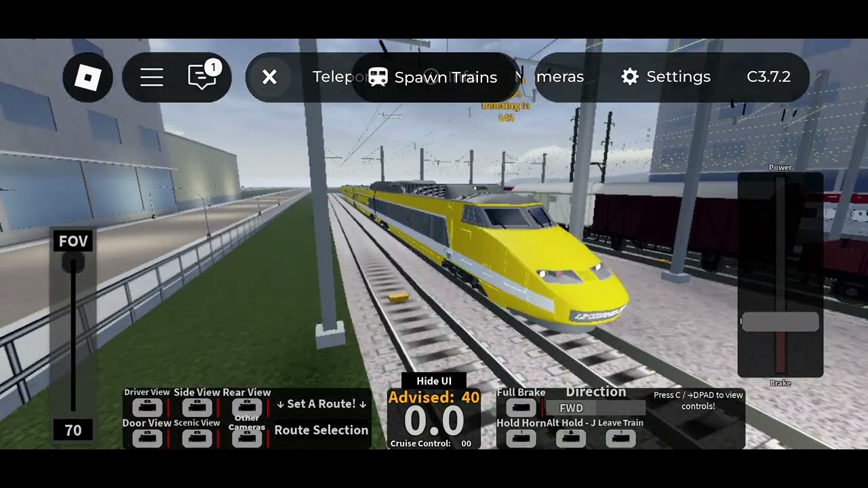Click the Leave Train button icon
Viewport: 868px width, 488px height.
pos(620,439)
